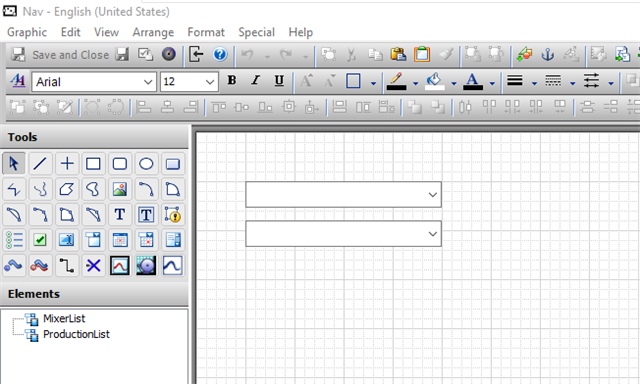Open the Special menu
Screen dimensions: 640x384
coord(256,32)
